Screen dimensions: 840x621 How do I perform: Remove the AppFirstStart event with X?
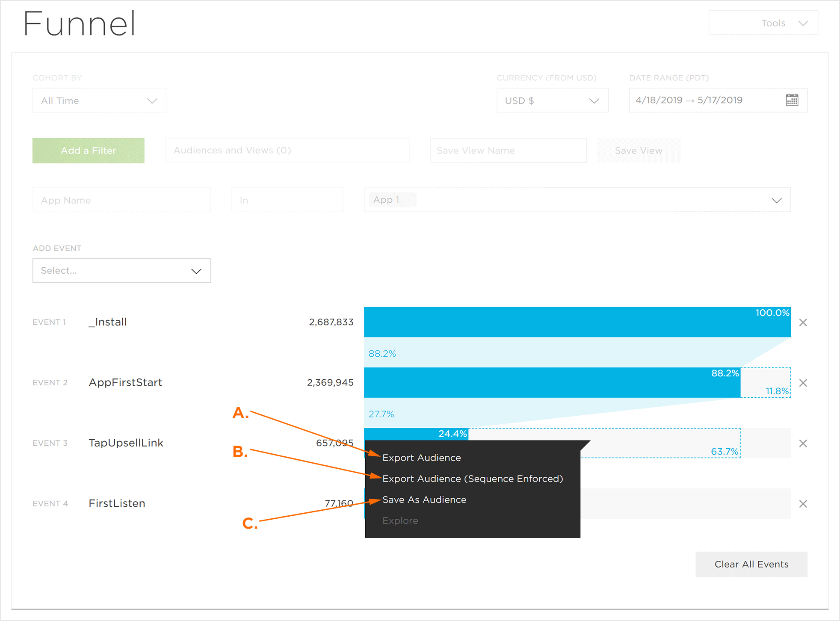pos(803,383)
